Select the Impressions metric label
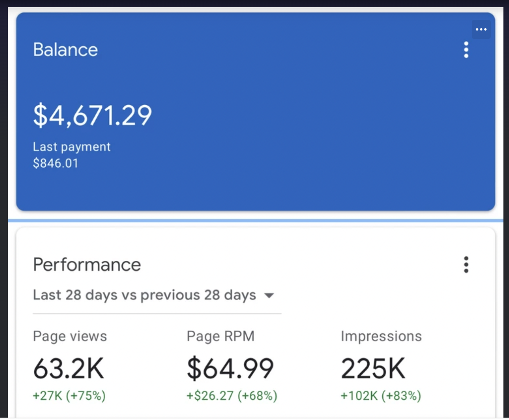Image resolution: width=509 pixels, height=420 pixels. [381, 336]
